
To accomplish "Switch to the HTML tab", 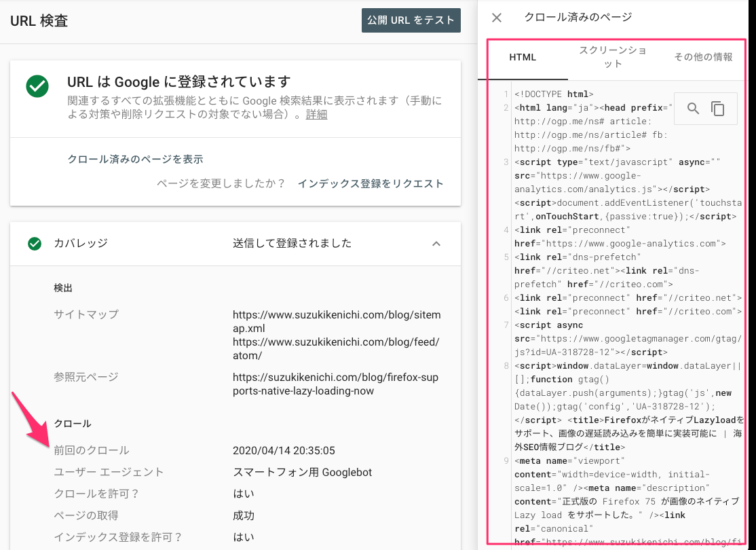I will [523, 57].
